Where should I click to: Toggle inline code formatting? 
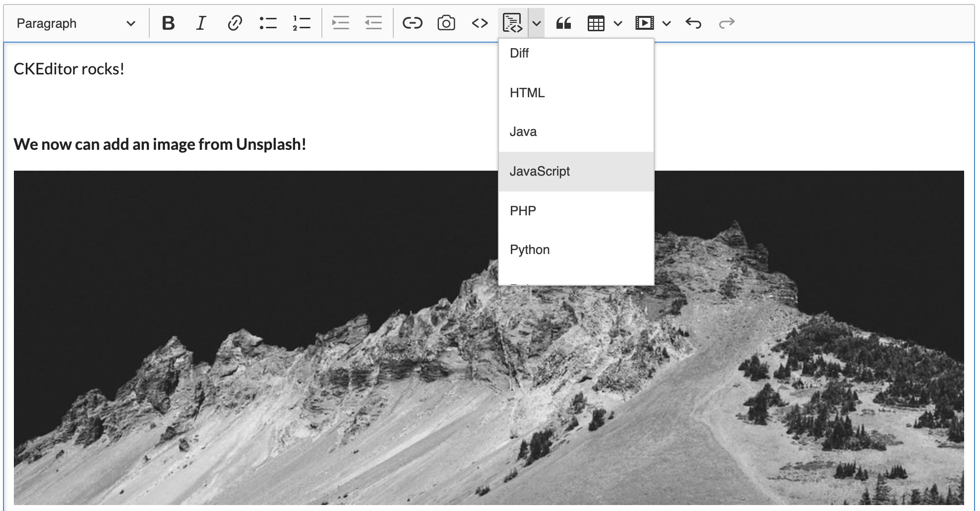(480, 23)
